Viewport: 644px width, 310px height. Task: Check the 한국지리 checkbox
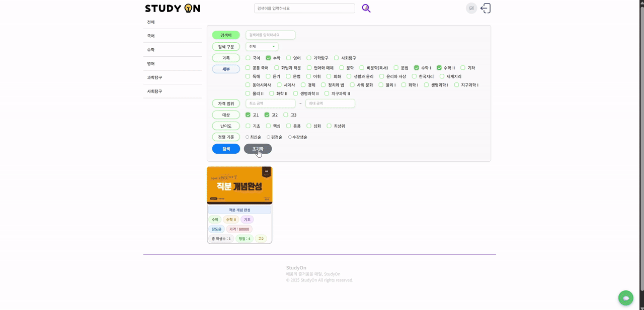tap(415, 76)
